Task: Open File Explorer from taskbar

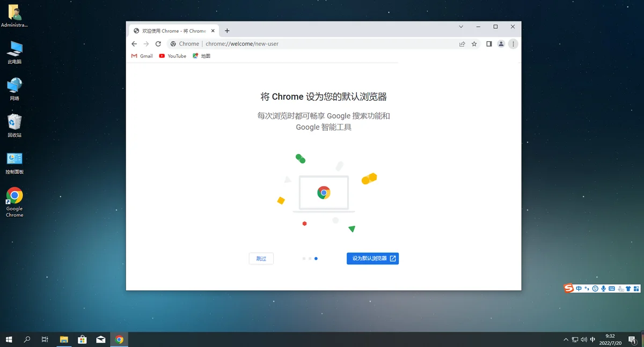Action: (x=64, y=339)
